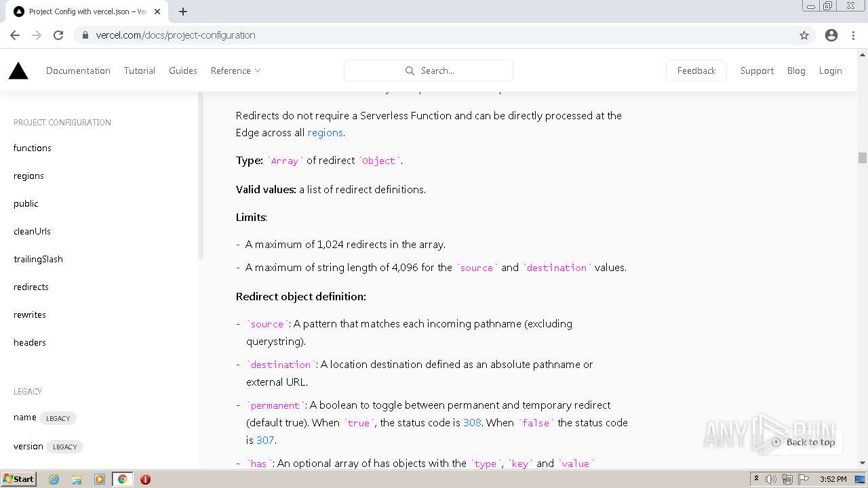The image size is (868, 488).
Task: Open File Explorer from taskbar
Action: tap(77, 479)
